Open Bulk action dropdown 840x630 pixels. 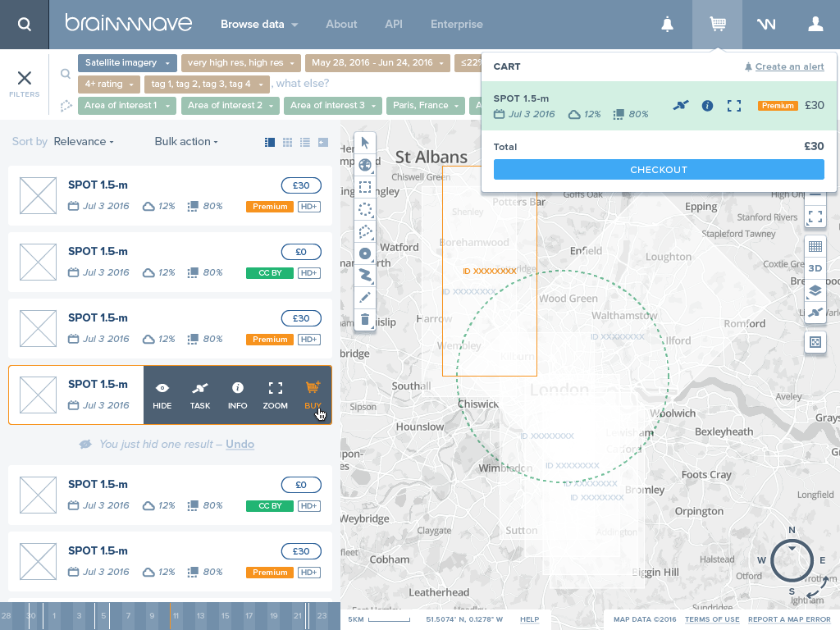(x=186, y=141)
